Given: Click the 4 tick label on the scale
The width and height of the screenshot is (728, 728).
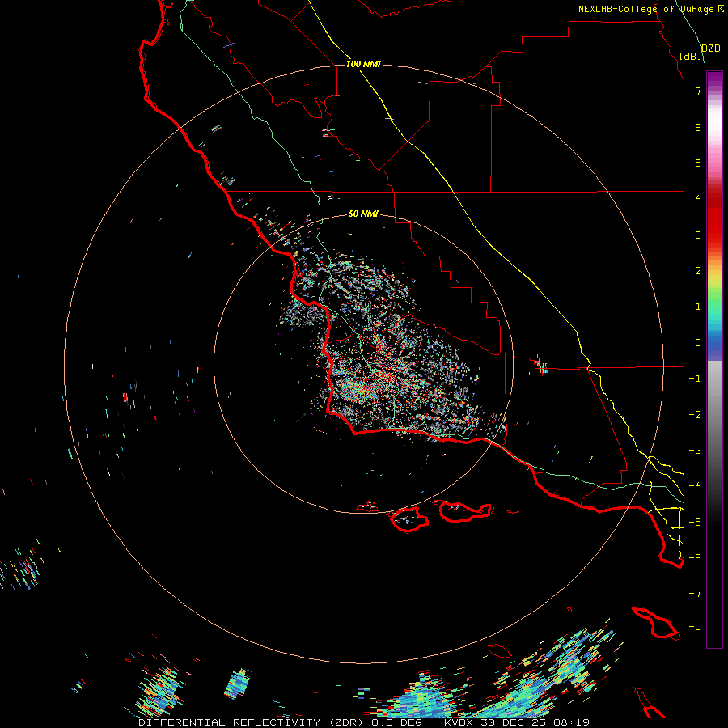Looking at the screenshot, I should click(x=698, y=199).
